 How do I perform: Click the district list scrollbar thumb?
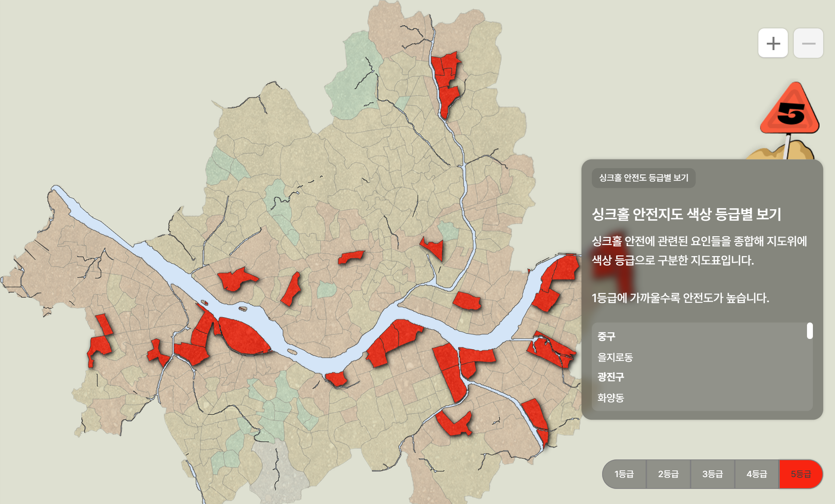pos(810,330)
